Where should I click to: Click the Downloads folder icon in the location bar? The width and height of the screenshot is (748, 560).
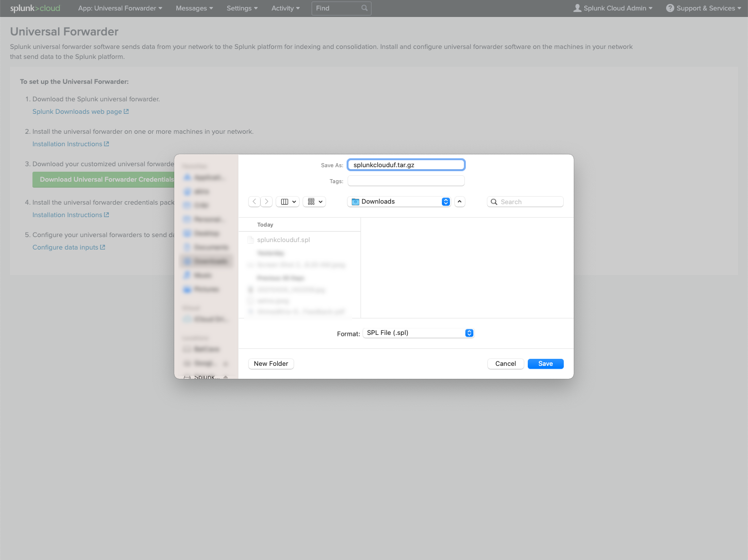pyautogui.click(x=355, y=201)
